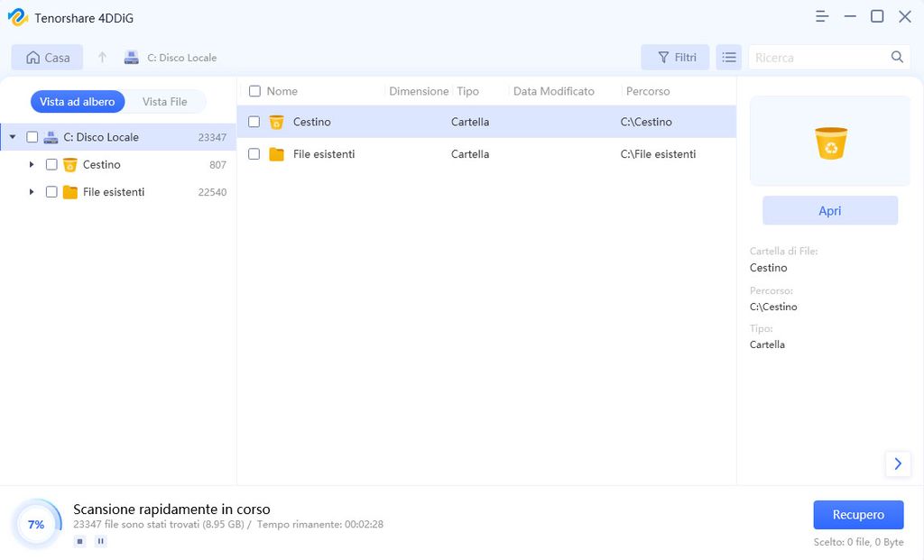Click the 7% circular progress indicator
The image size is (924, 560).
pyautogui.click(x=36, y=524)
